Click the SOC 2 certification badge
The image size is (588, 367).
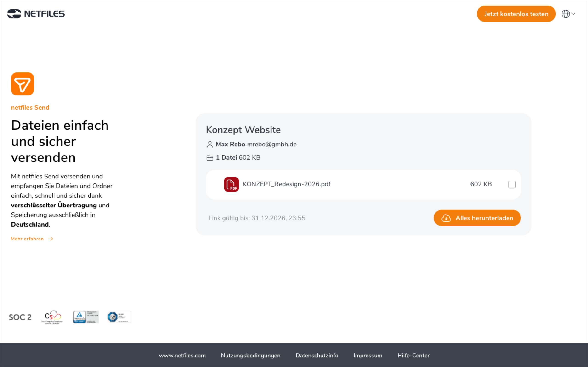click(20, 317)
